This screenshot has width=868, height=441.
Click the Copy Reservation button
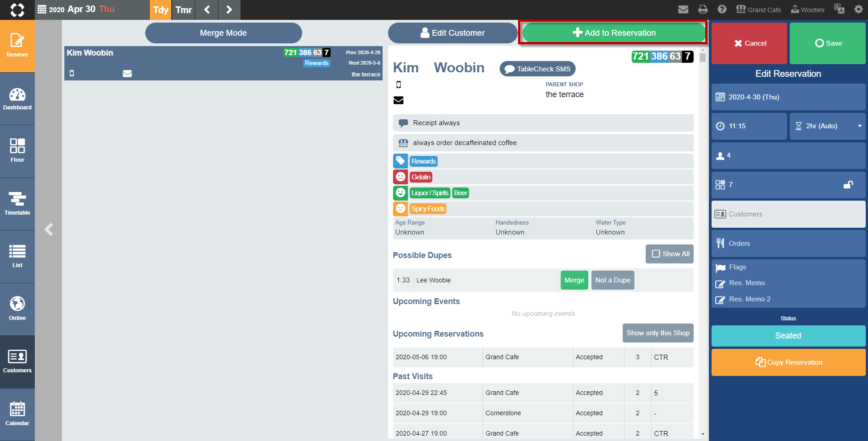pyautogui.click(x=788, y=362)
